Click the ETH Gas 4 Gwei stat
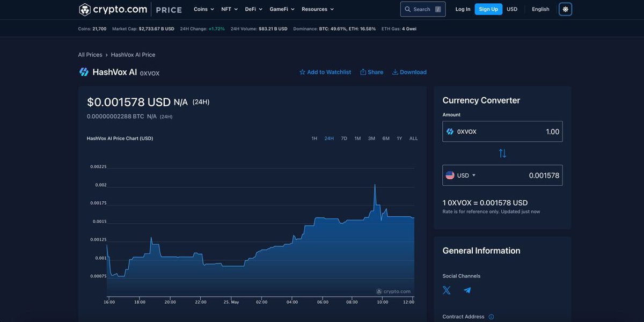The image size is (644, 322). click(399, 28)
